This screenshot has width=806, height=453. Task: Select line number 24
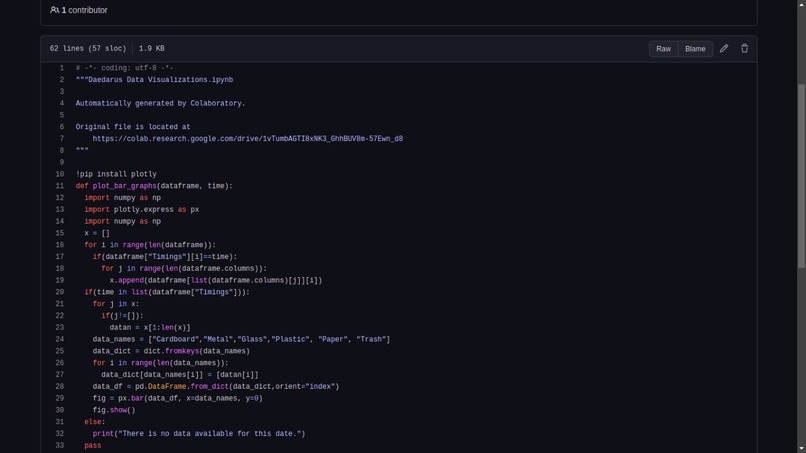[x=60, y=339]
